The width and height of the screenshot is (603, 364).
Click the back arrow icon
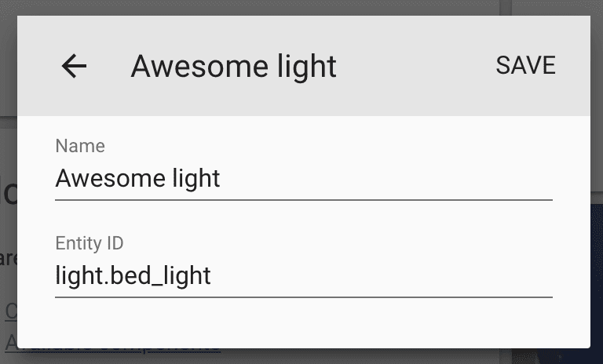tap(74, 67)
